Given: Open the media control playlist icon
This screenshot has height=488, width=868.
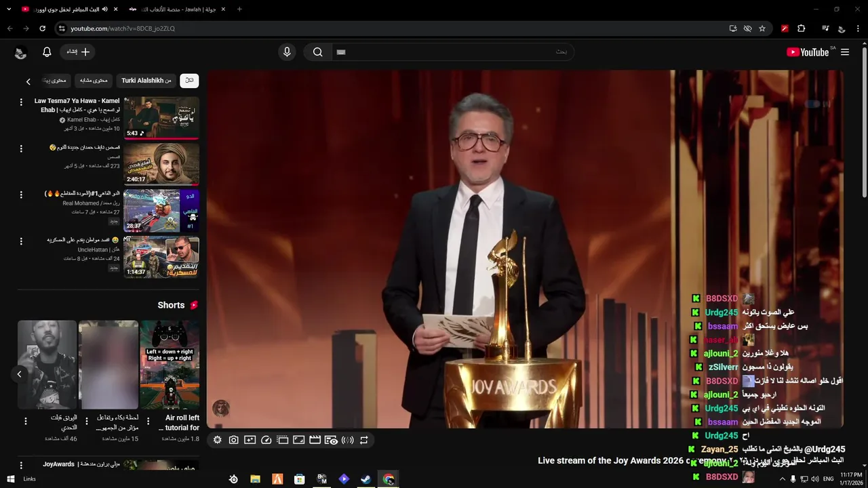Looking at the screenshot, I should click(825, 28).
